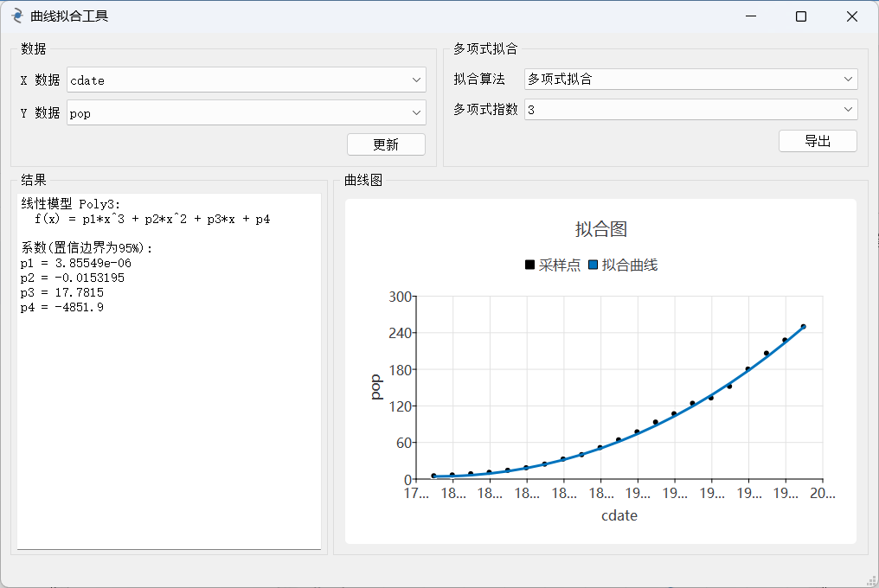
Task: Expand the X 数据 dropdown showing cdate
Action: coord(247,80)
